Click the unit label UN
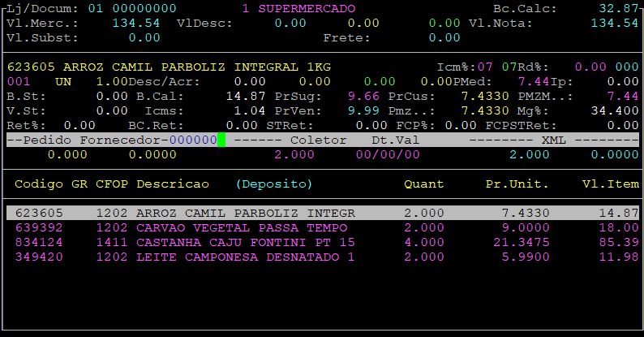 point(63,82)
